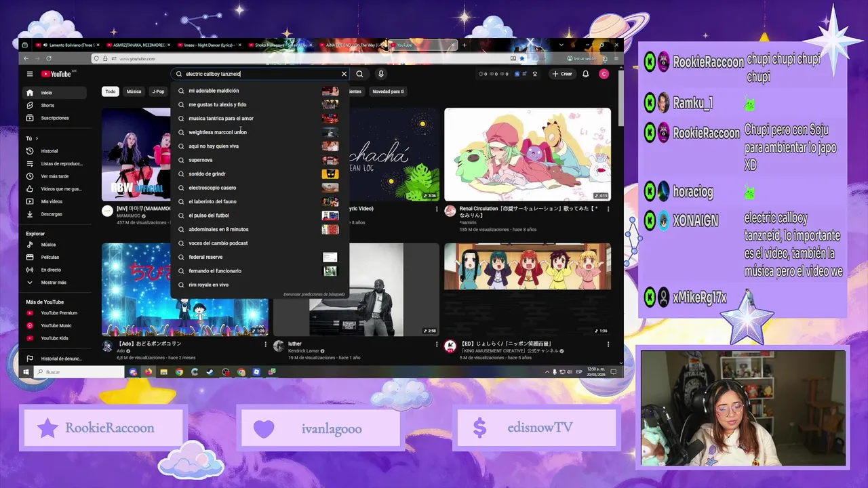The image size is (868, 488).
Task: Open Ver más tarde in sidebar
Action: pos(54,176)
